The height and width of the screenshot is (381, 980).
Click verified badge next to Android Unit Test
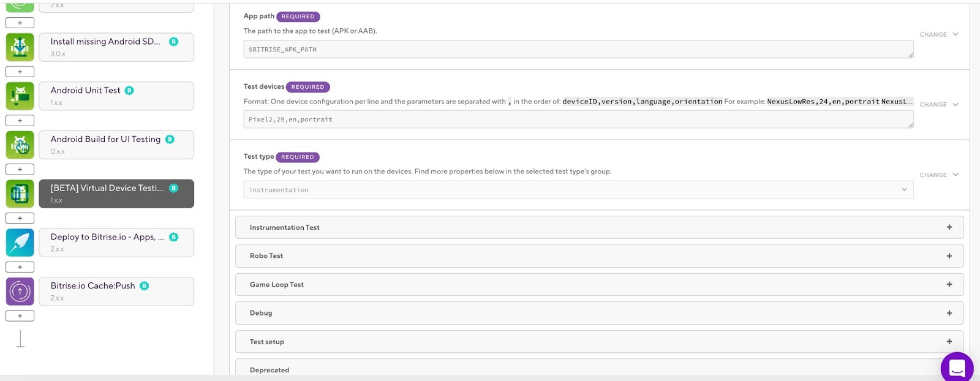point(129,91)
